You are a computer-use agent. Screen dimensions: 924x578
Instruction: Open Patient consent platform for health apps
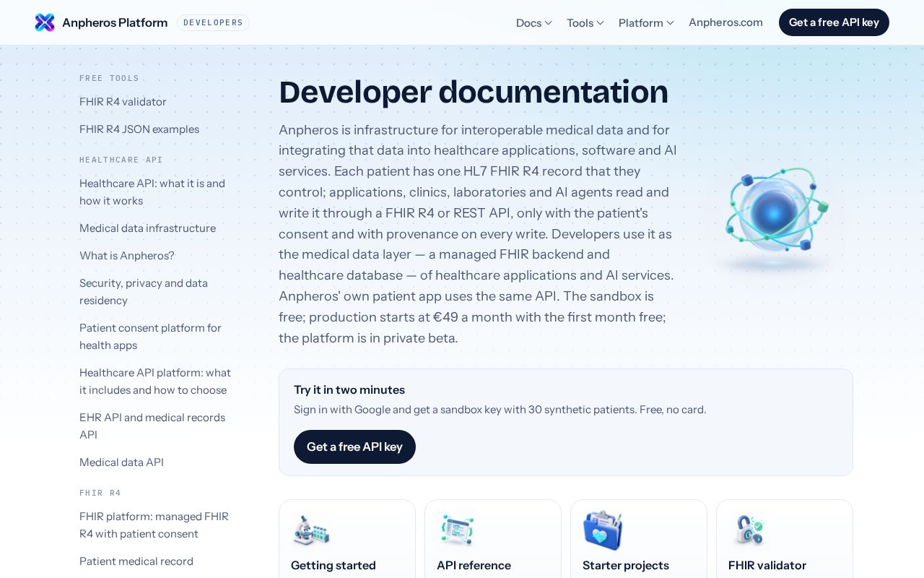(x=150, y=337)
